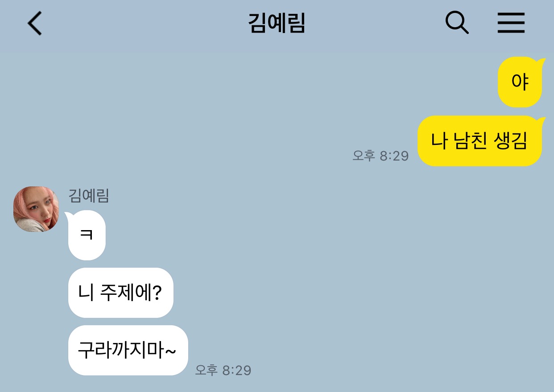Open the magnifier search icon
The width and height of the screenshot is (554, 392).
pyautogui.click(x=457, y=23)
